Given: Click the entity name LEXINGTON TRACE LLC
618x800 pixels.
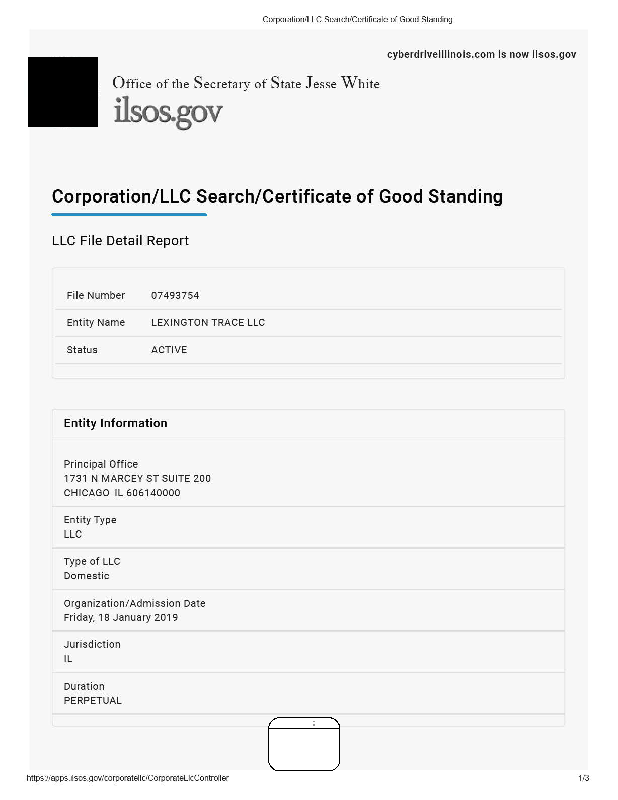Looking at the screenshot, I should (207, 323).
